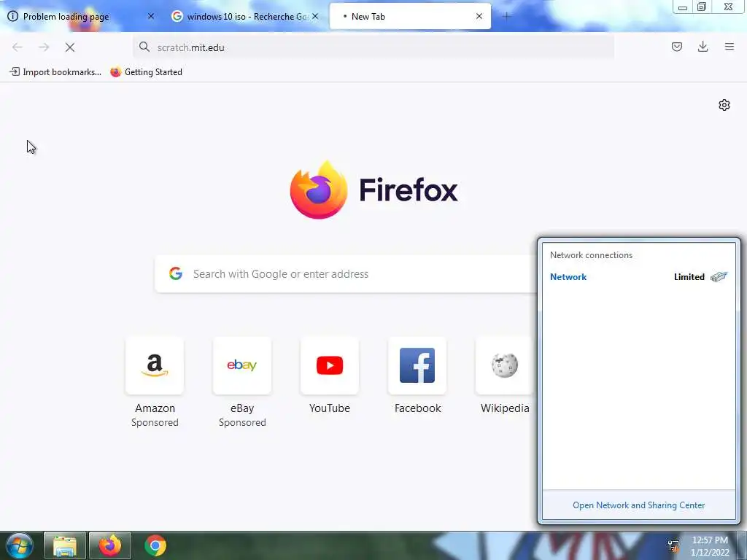Click the network tray icon
Screen dimensions: 747x560
coord(673,545)
